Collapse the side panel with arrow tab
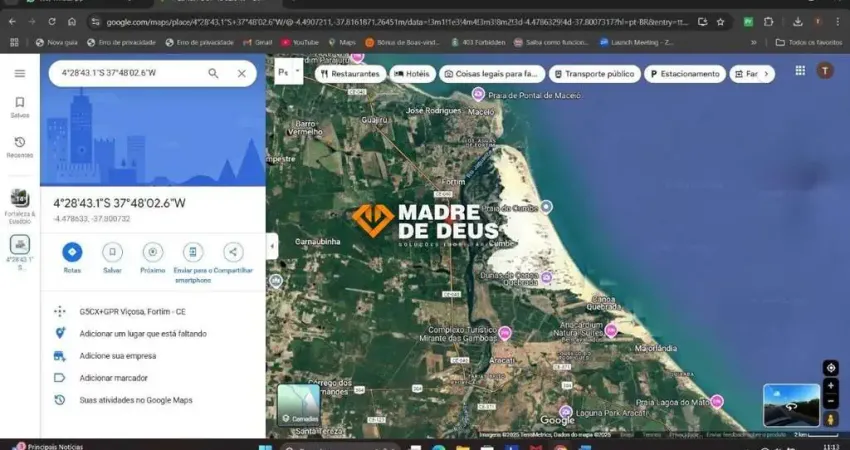This screenshot has width=850, height=450. pos(271,245)
